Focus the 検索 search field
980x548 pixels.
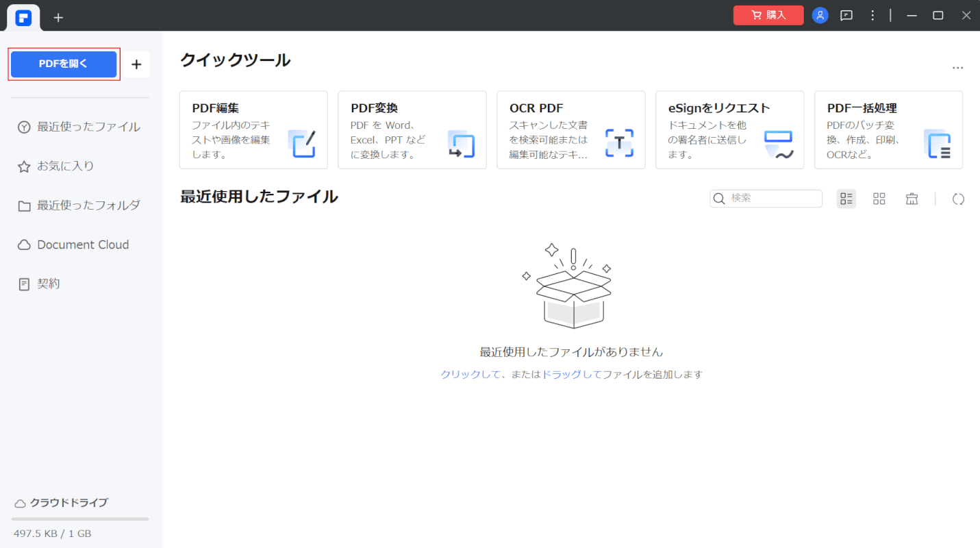tap(766, 199)
